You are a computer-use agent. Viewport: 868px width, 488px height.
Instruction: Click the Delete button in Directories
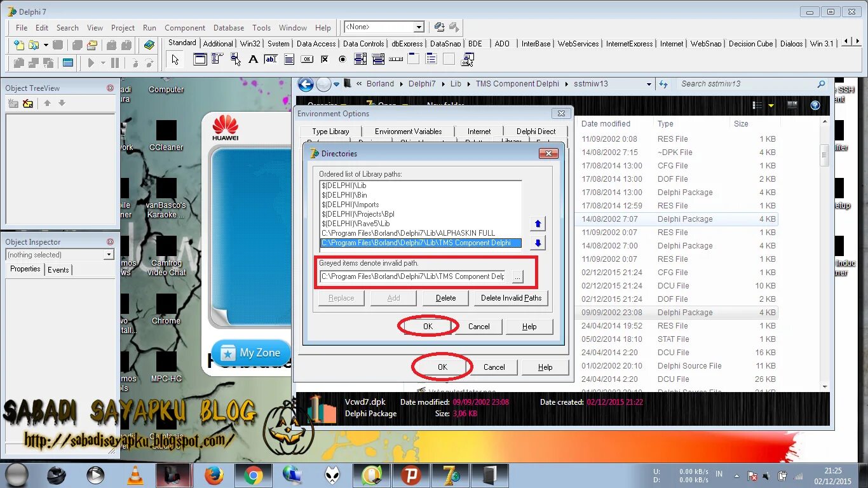coord(445,298)
